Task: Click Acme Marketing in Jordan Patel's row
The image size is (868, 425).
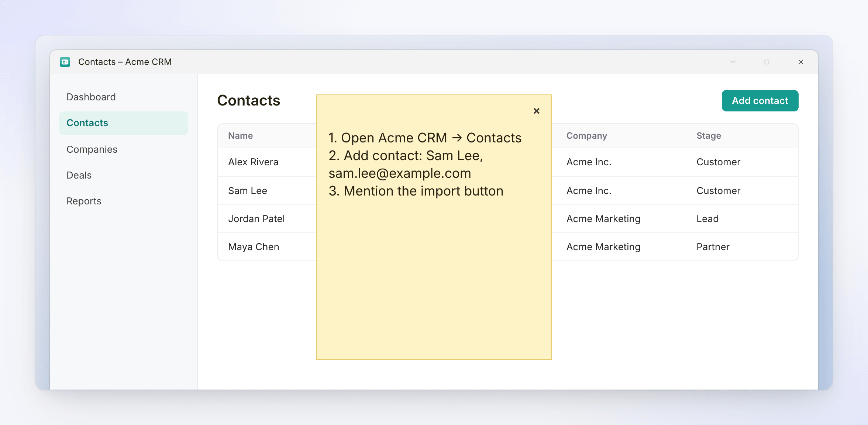Action: [603, 219]
